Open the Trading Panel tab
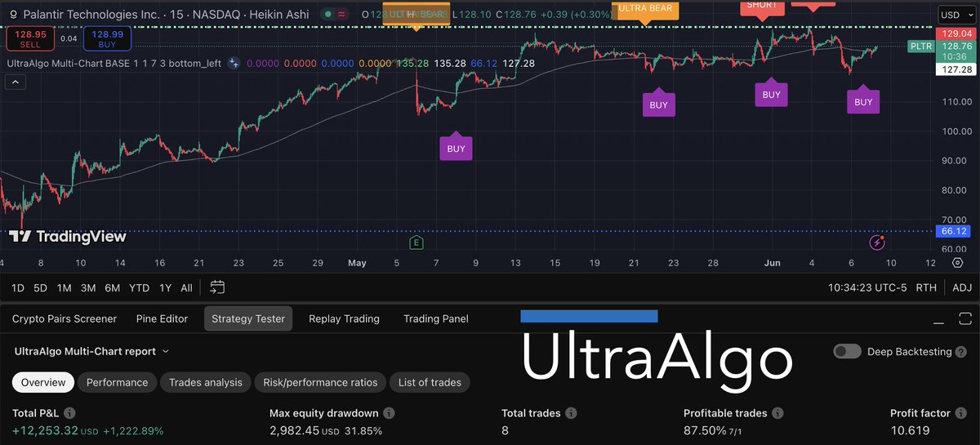This screenshot has height=445, width=980. point(436,318)
